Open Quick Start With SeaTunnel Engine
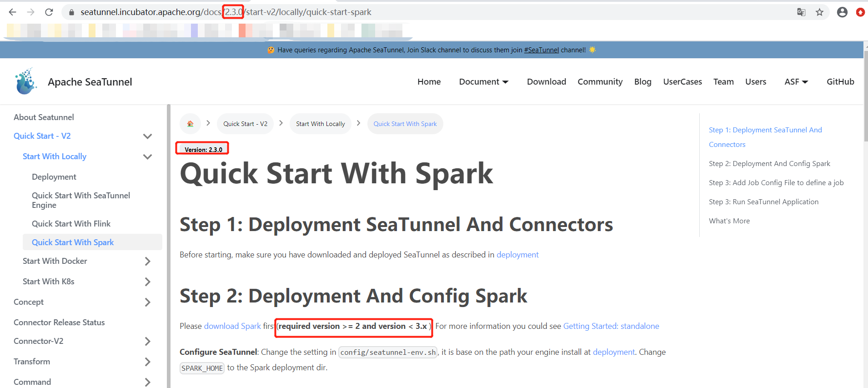The image size is (868, 388). point(81,200)
